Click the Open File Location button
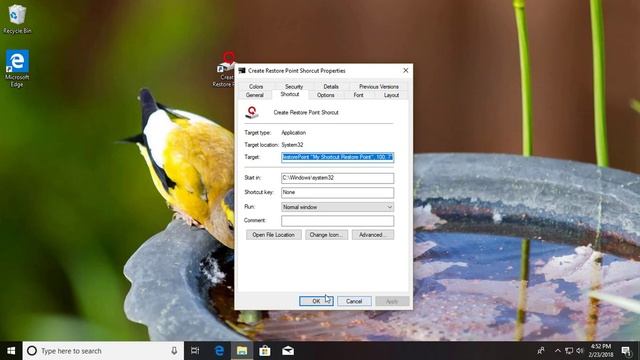The width and height of the screenshot is (640, 360). [273, 235]
